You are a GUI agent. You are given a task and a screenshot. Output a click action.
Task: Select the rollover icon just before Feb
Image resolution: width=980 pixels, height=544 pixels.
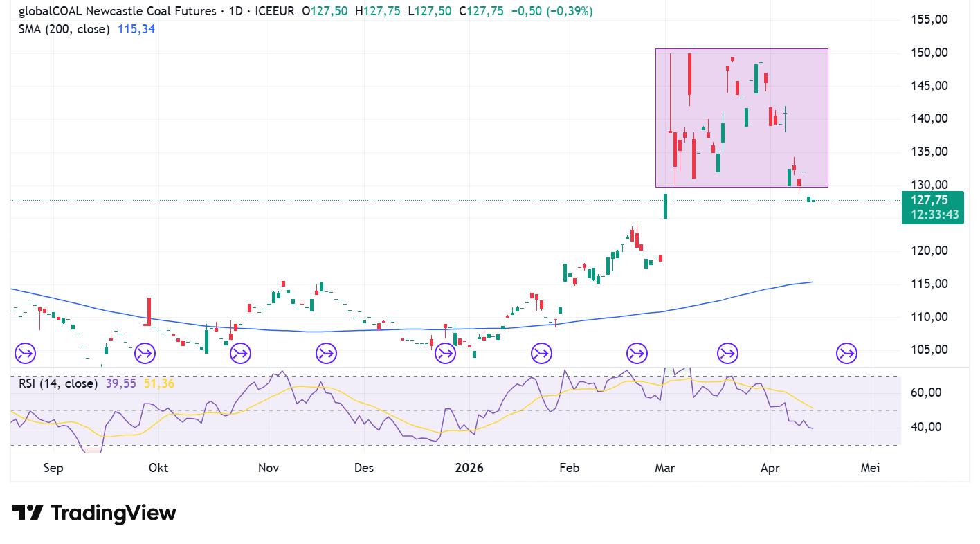point(541,354)
